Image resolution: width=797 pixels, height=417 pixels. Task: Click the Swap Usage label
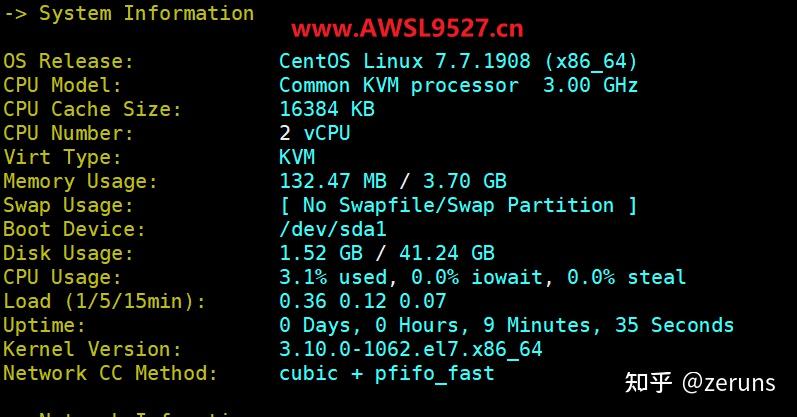[68, 205]
